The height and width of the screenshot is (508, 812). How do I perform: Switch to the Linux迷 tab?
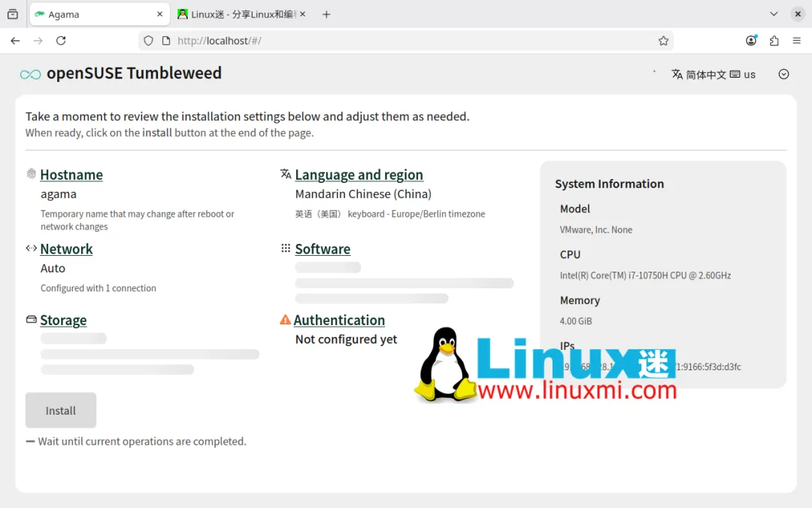coord(241,14)
